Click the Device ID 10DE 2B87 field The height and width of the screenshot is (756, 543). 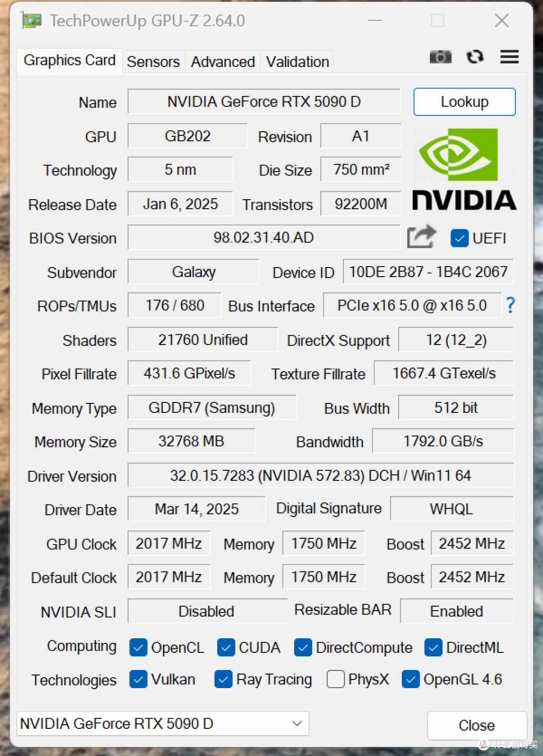[428, 272]
